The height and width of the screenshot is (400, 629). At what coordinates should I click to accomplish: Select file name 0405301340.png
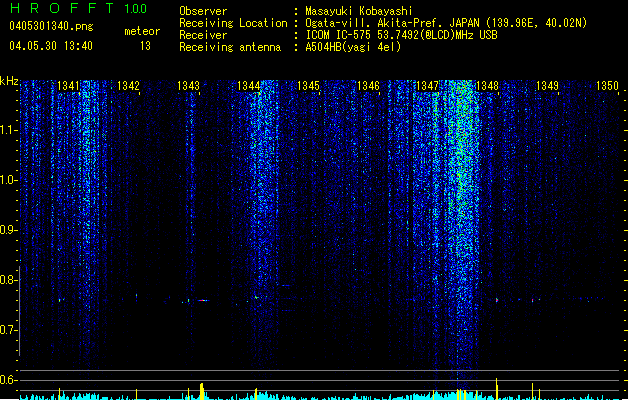[x=51, y=26]
